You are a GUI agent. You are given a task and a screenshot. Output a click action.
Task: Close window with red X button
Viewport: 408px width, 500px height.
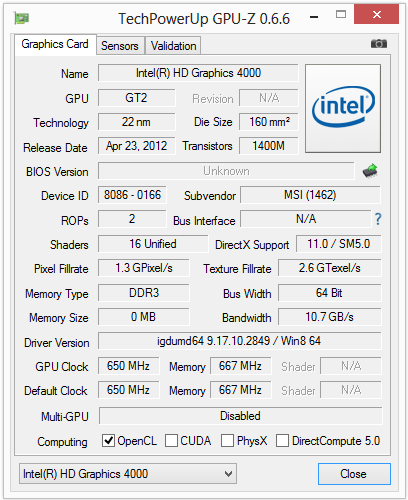pos(376,14)
